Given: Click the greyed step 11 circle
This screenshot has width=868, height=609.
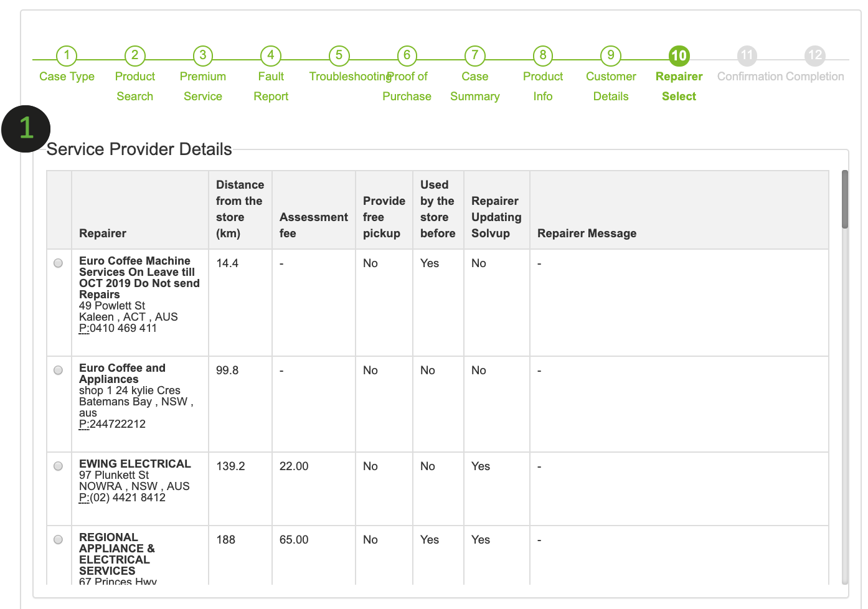Looking at the screenshot, I should pyautogui.click(x=747, y=56).
